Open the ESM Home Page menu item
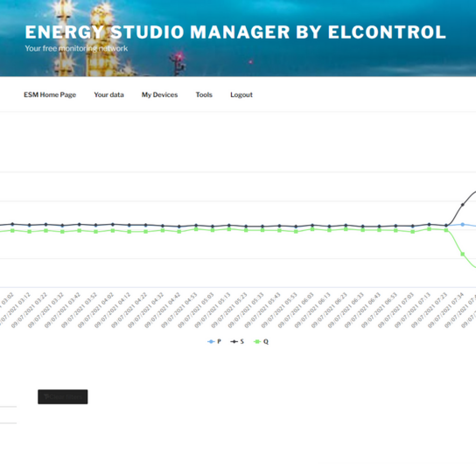 coord(50,95)
